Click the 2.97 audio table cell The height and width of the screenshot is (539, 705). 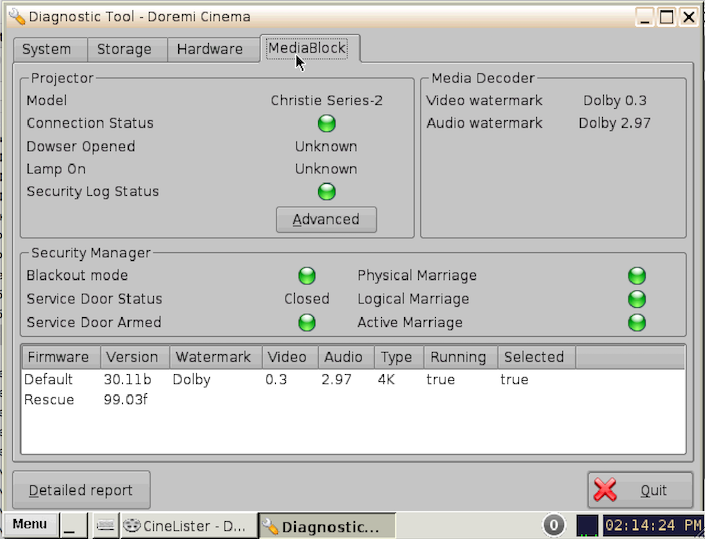[x=336, y=379]
